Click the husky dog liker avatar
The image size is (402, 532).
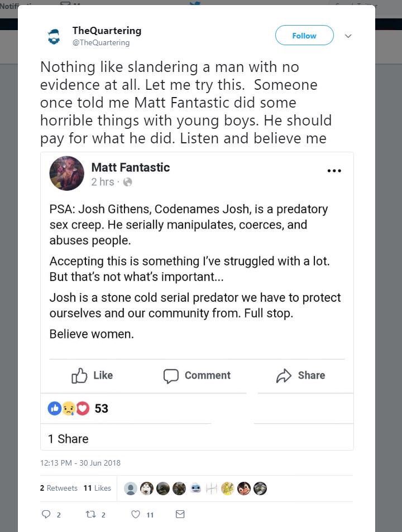[146, 489]
